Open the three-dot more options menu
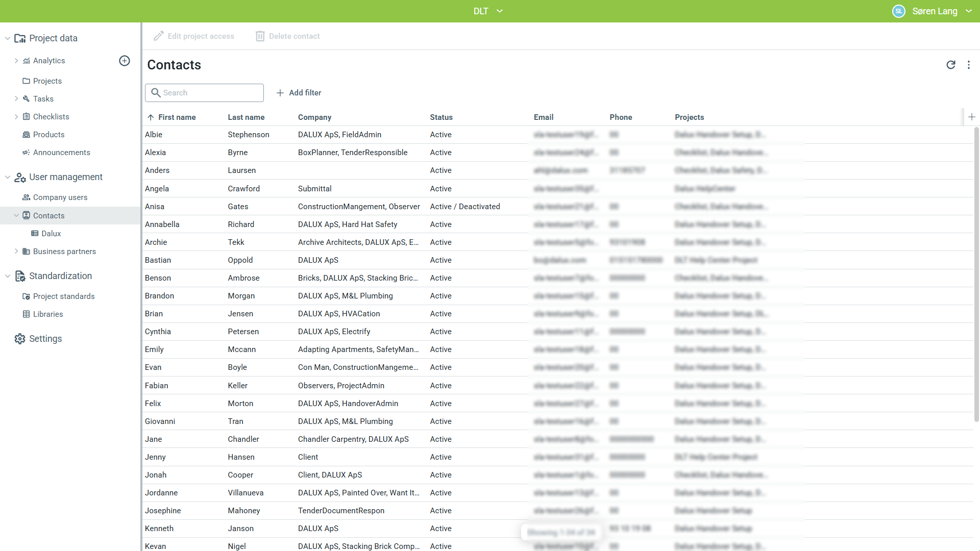 968,65
